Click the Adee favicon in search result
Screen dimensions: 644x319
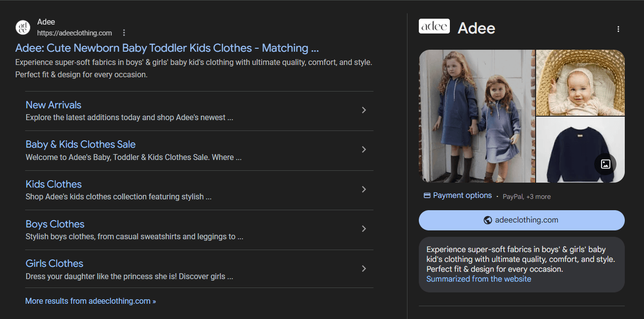pos(23,28)
